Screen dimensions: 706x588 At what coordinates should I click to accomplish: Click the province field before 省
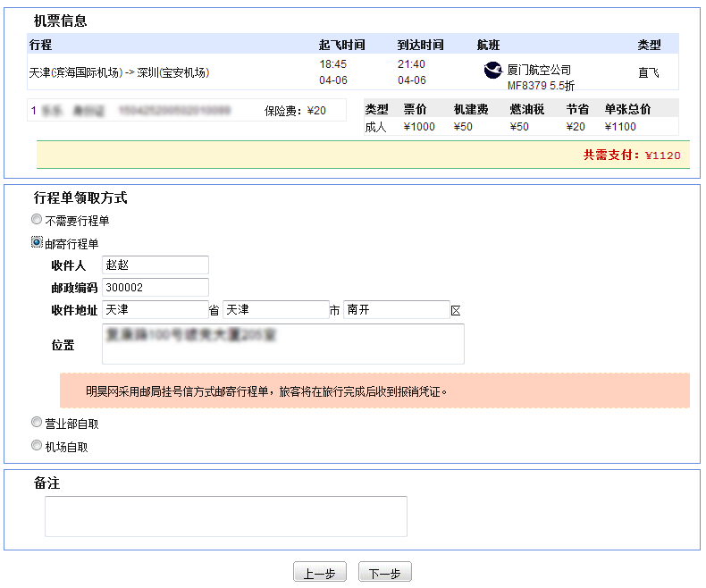click(155, 310)
